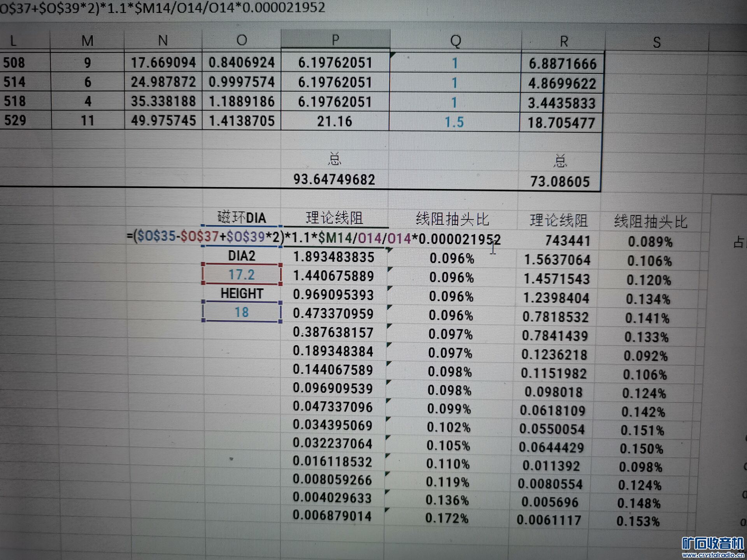Select cell with total 73.08605

(x=560, y=182)
